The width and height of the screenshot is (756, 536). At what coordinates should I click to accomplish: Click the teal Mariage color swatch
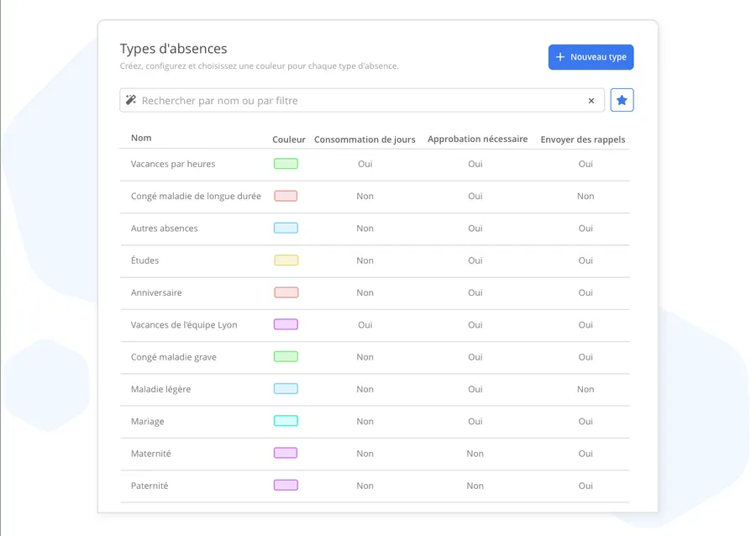tap(286, 421)
